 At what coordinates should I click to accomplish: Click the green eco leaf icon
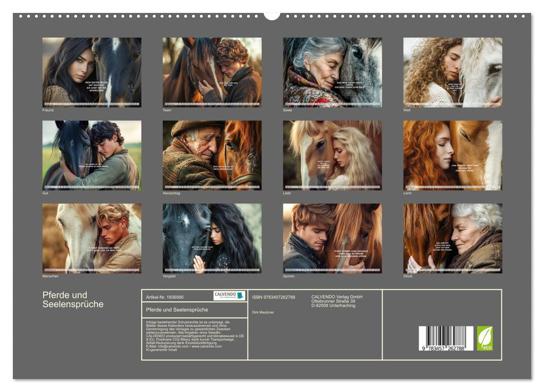click(x=485, y=338)
